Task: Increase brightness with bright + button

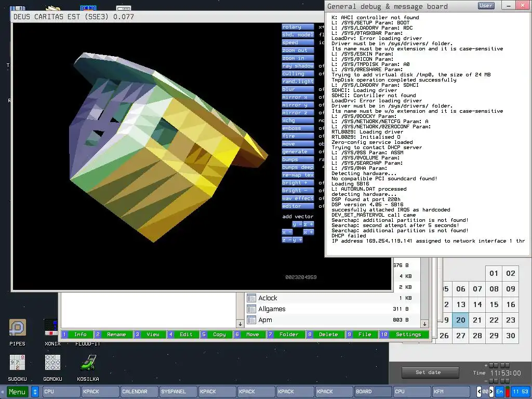Action: point(298,183)
